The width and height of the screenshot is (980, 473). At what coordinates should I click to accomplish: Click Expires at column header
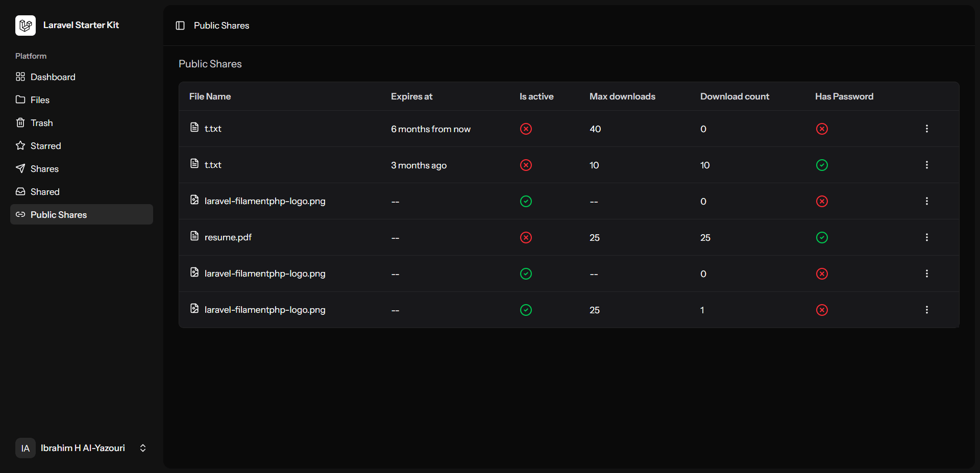point(411,96)
